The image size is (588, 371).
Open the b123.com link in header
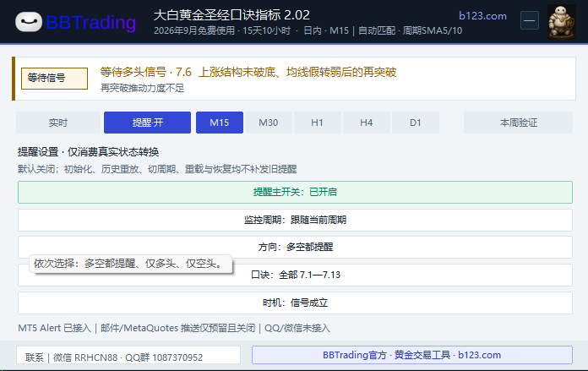(482, 16)
